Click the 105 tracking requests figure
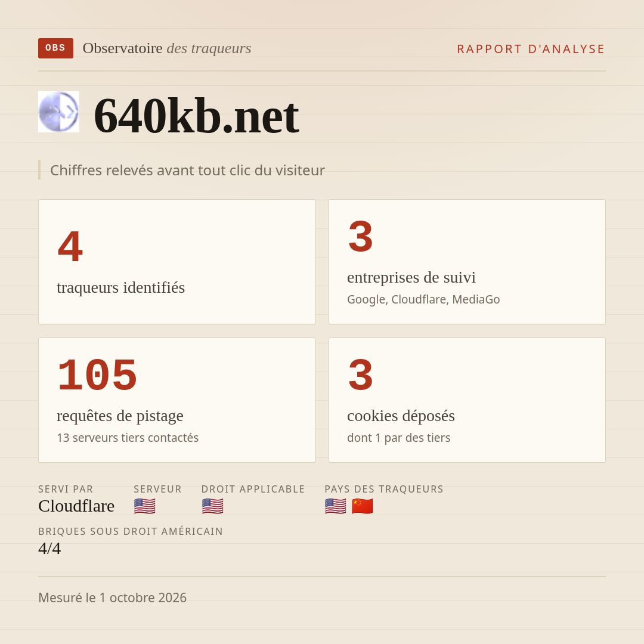The height and width of the screenshot is (644, 644). tap(97, 375)
